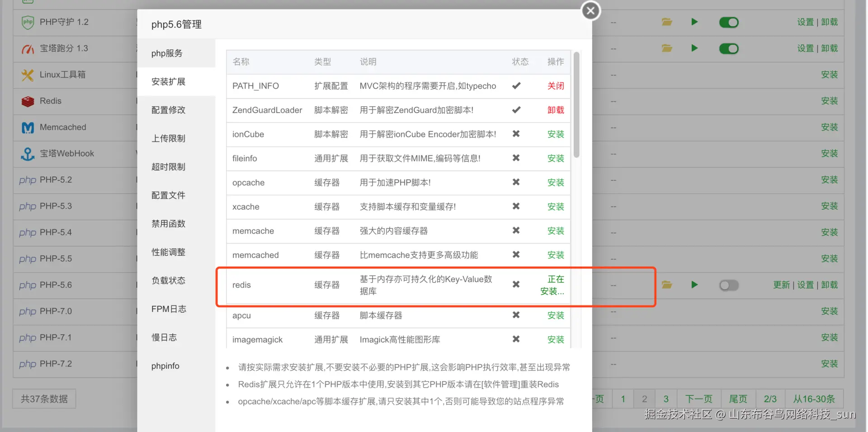Install the memcached extension

(556, 255)
